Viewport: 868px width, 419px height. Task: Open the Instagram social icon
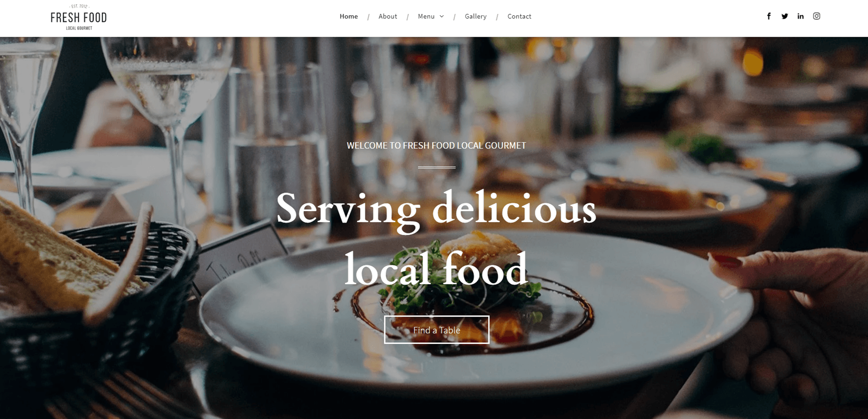pos(817,16)
